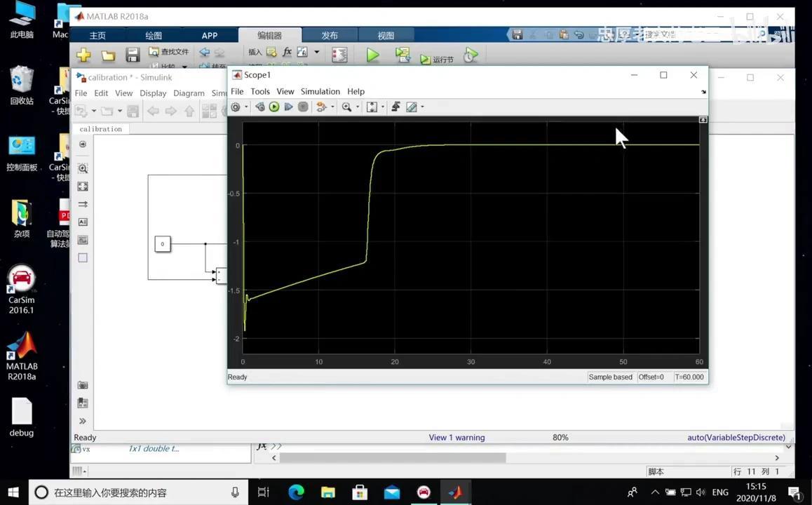Click Fit to View icon in Simulink palette

pyautogui.click(x=83, y=187)
